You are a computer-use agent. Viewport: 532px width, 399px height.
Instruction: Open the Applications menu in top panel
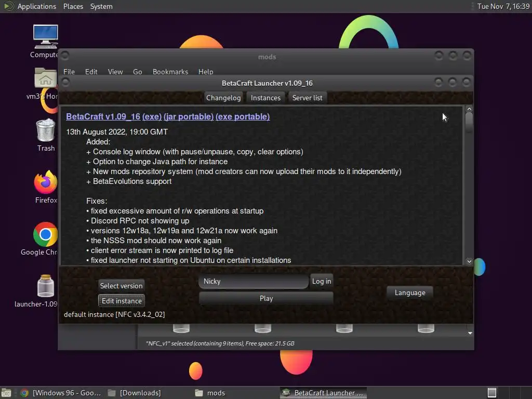tap(37, 6)
